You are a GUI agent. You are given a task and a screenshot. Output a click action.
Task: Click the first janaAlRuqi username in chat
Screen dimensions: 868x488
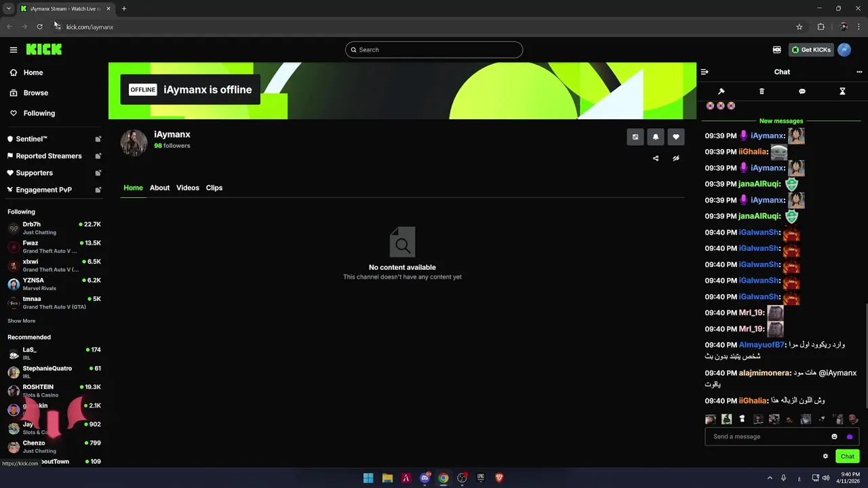click(x=759, y=184)
